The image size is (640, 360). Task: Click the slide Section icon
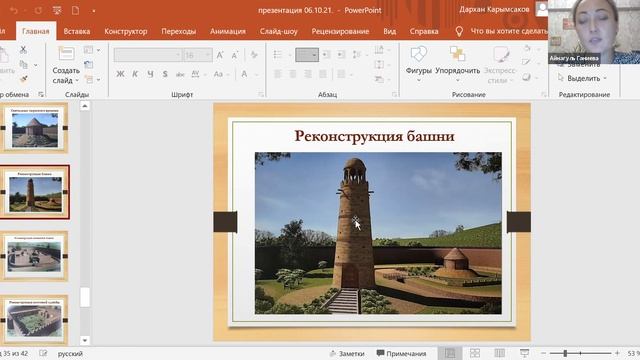(88, 79)
